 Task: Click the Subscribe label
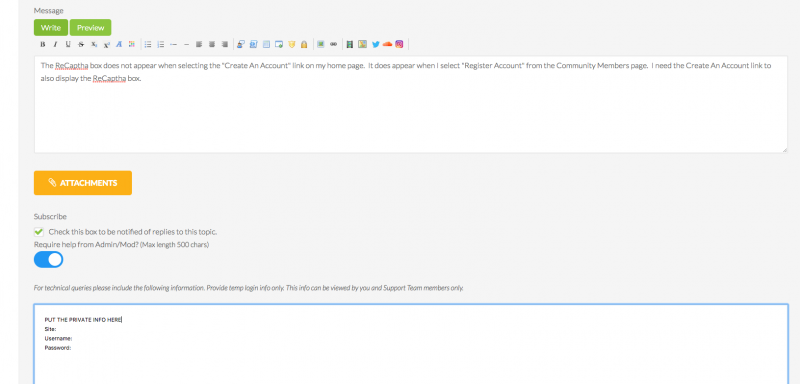point(50,216)
